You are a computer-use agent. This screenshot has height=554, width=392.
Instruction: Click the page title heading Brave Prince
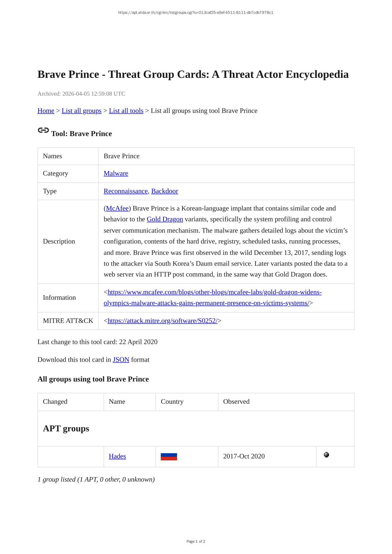193,74
